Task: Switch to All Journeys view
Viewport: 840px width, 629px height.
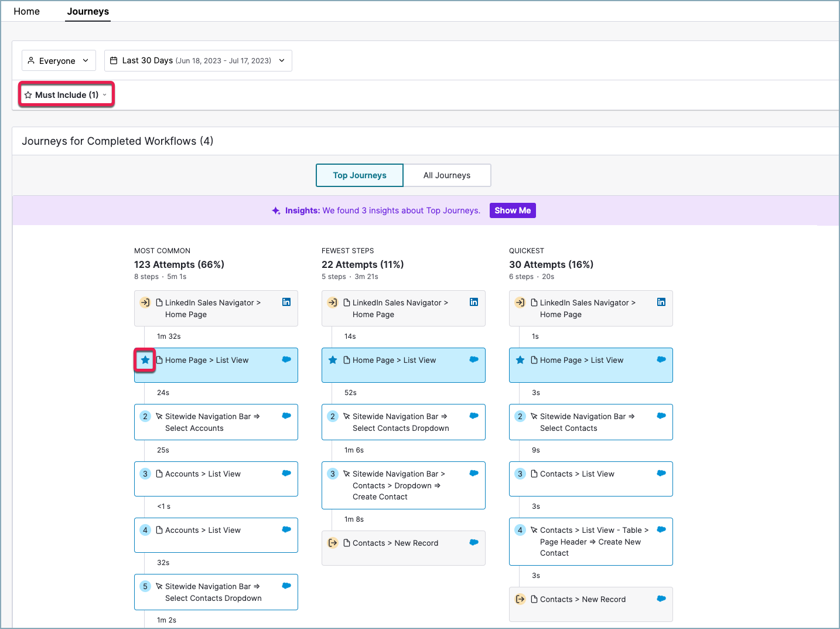Action: pos(447,175)
